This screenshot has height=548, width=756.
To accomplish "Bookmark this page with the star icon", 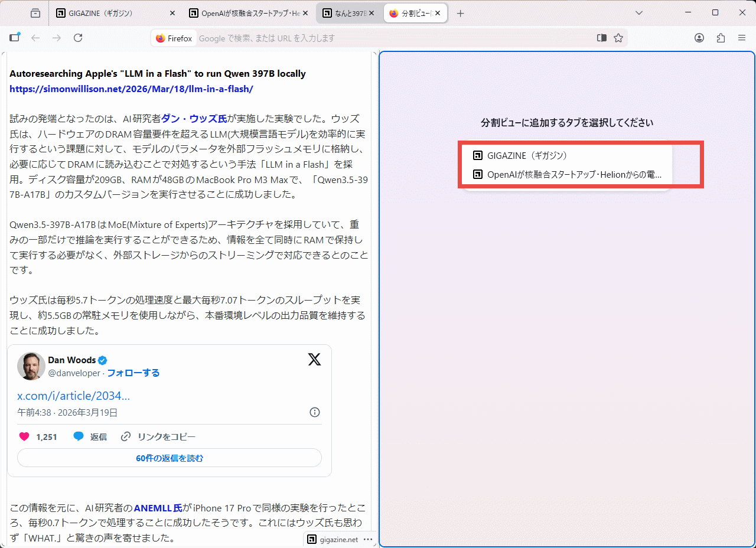I will [x=618, y=38].
